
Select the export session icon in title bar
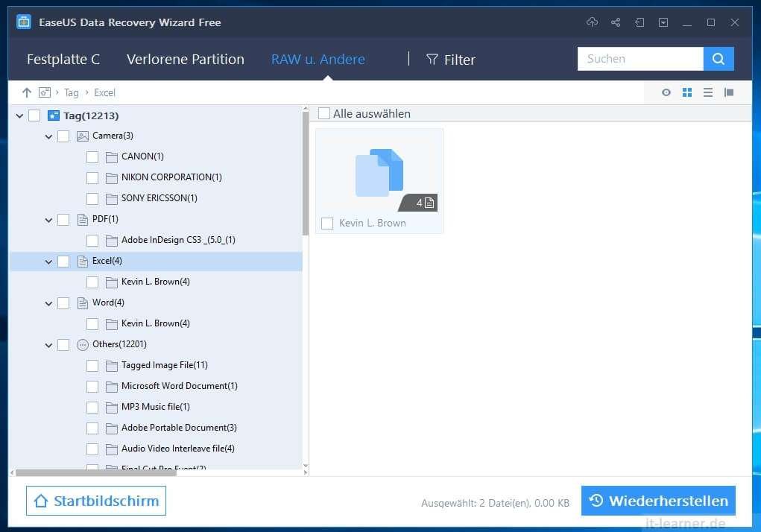(640, 22)
